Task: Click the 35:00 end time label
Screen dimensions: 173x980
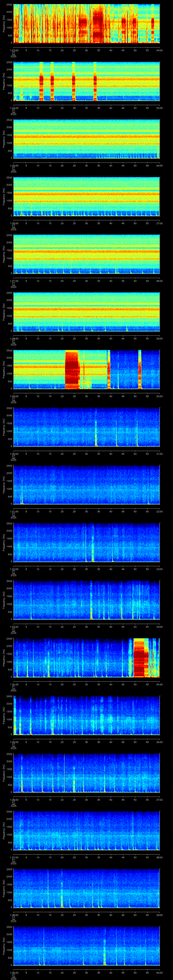Action: [159, 684]
